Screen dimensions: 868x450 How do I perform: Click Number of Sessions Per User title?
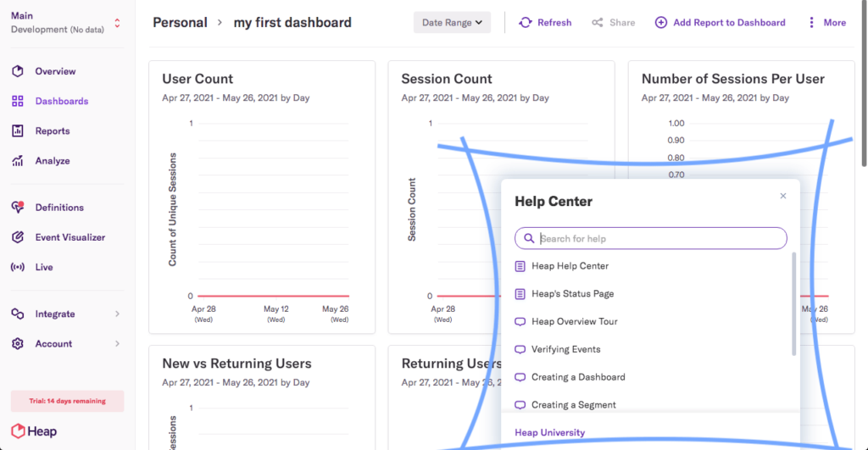tap(733, 79)
